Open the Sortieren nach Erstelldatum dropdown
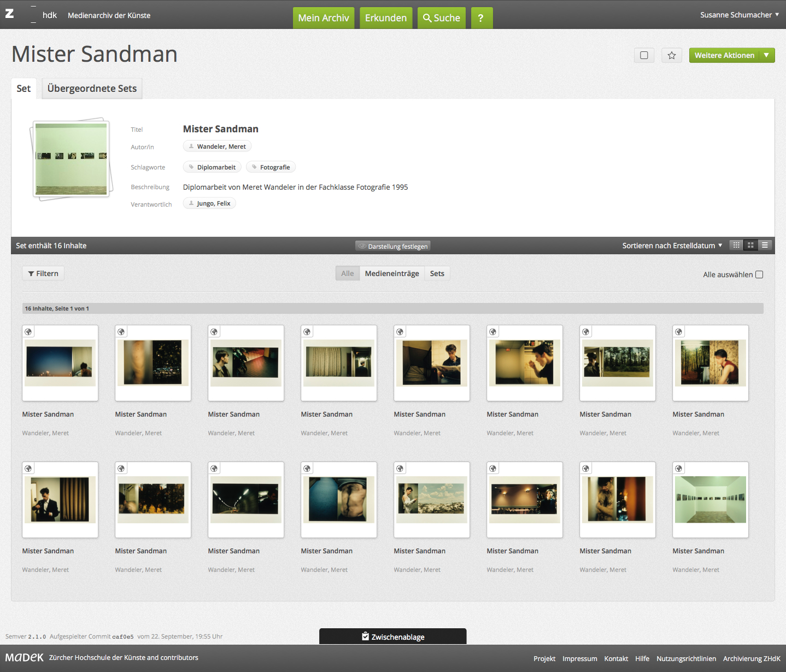The height and width of the screenshot is (672, 786). 672,246
